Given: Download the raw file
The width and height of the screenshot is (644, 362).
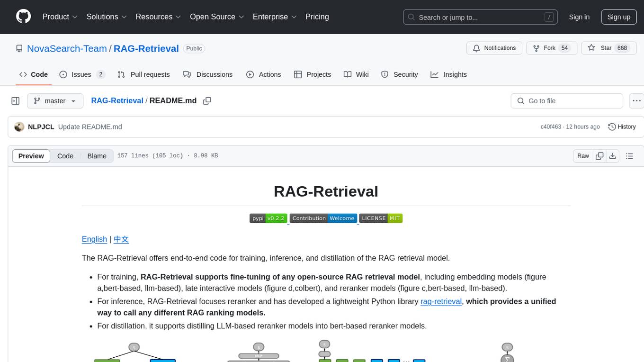Looking at the screenshot, I should (612, 156).
